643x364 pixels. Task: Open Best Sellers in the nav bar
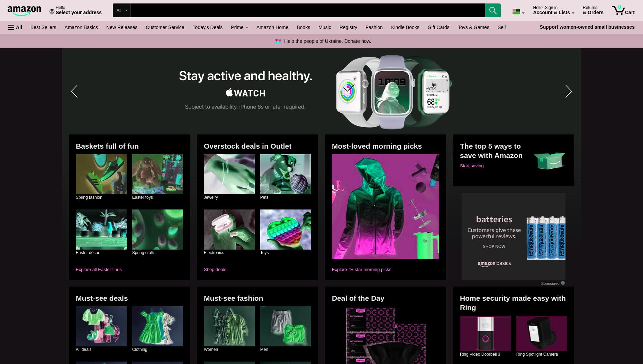(x=43, y=27)
